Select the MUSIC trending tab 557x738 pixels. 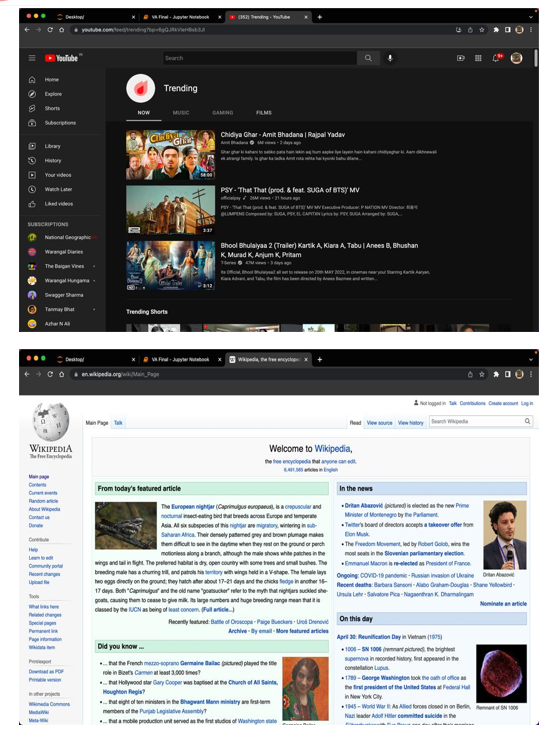[181, 112]
